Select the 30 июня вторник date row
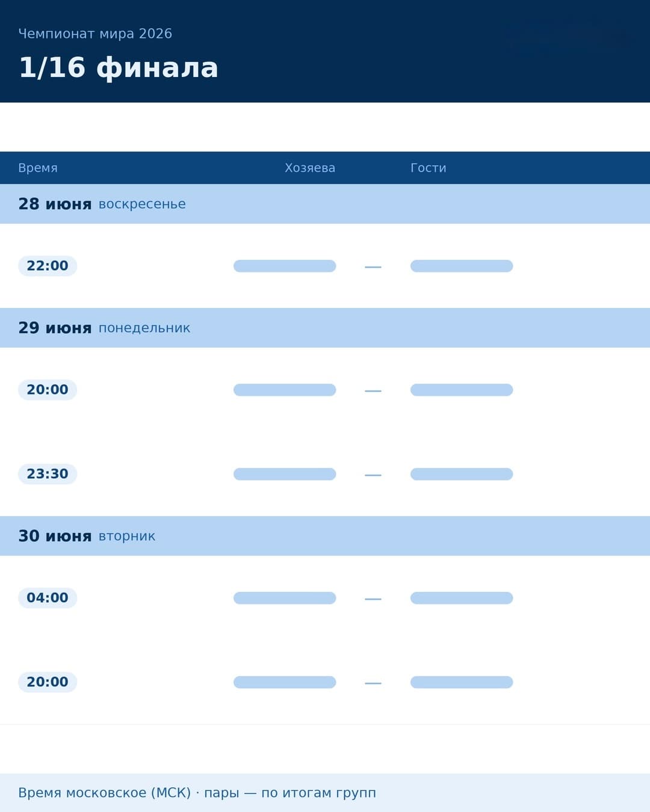The width and height of the screenshot is (650, 812). (x=325, y=536)
